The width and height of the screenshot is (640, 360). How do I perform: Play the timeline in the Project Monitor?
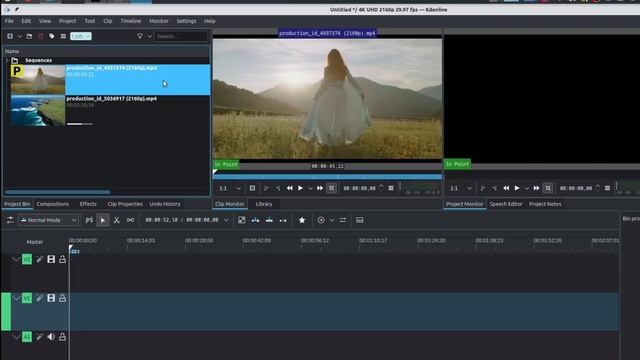tap(517, 188)
